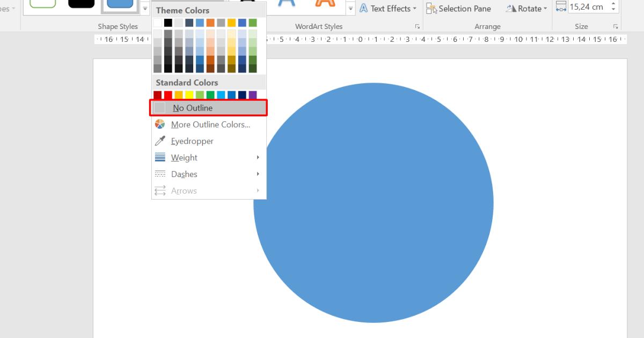This screenshot has height=338, width=644.
Task: Open the Text Effects menu
Action: 387,8
